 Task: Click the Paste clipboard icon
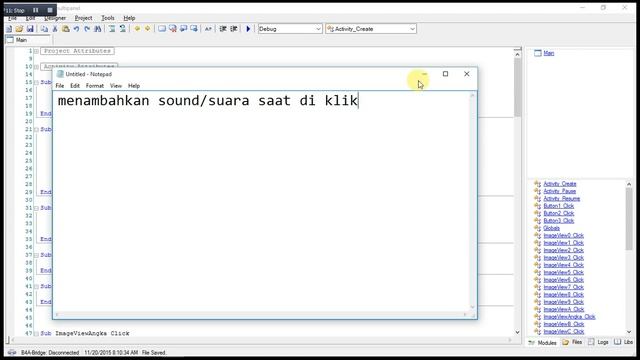point(65,29)
